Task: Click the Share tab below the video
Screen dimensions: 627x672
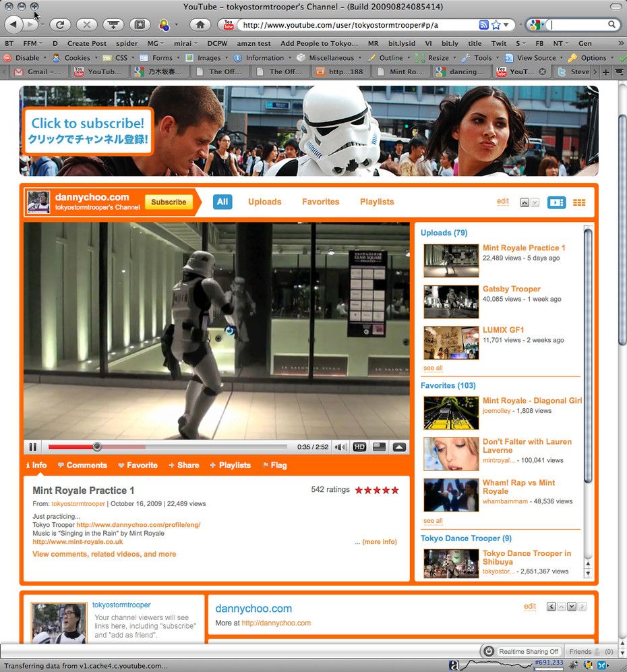Action: (184, 466)
